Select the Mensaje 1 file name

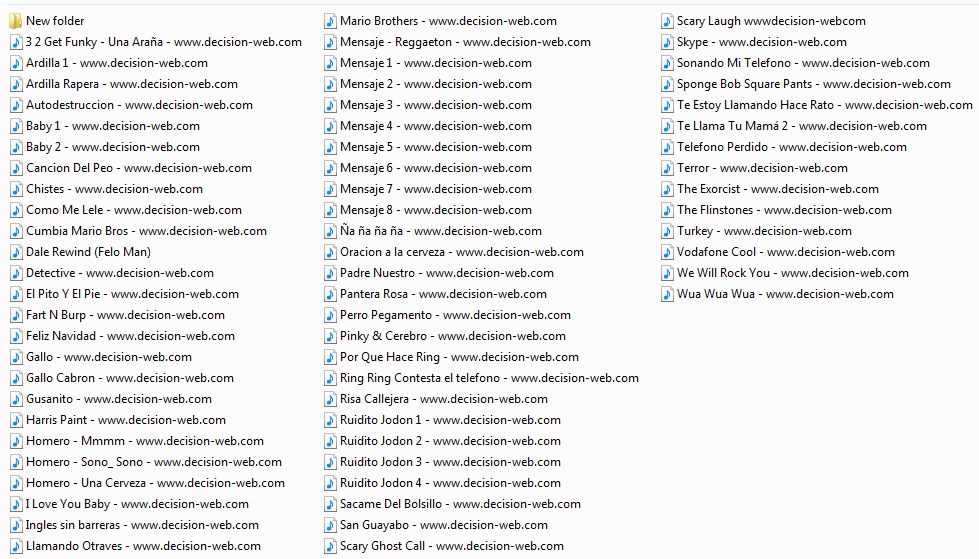pos(436,63)
